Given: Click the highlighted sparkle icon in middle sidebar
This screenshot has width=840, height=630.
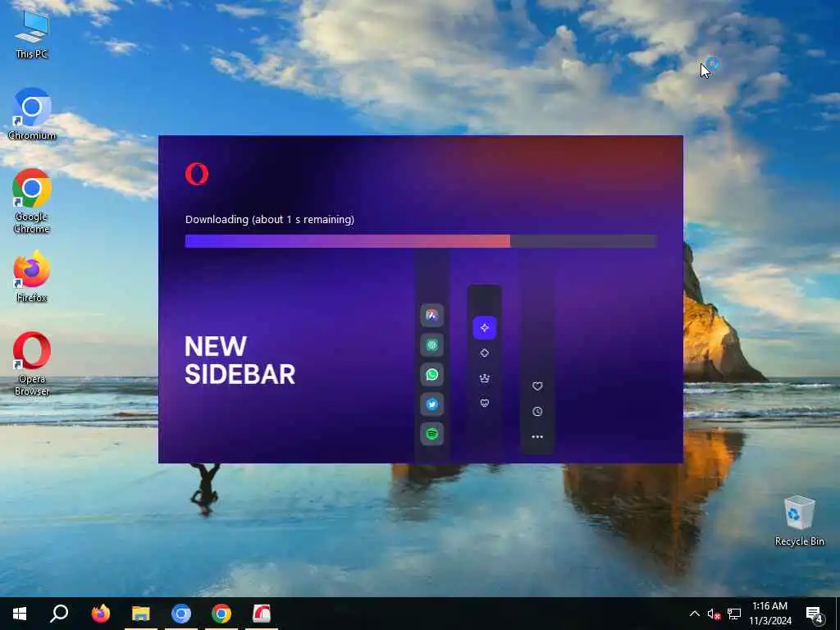Looking at the screenshot, I should click(484, 327).
